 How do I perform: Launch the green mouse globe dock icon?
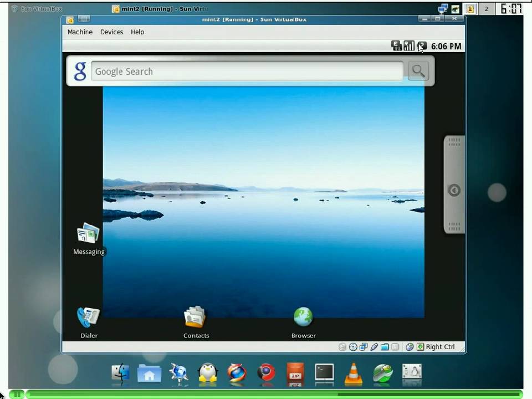click(x=383, y=374)
